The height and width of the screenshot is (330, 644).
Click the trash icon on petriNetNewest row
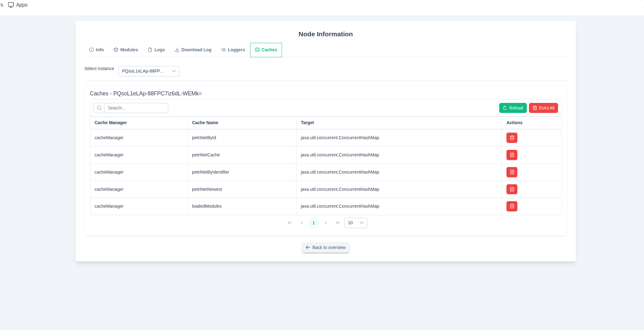512,189
